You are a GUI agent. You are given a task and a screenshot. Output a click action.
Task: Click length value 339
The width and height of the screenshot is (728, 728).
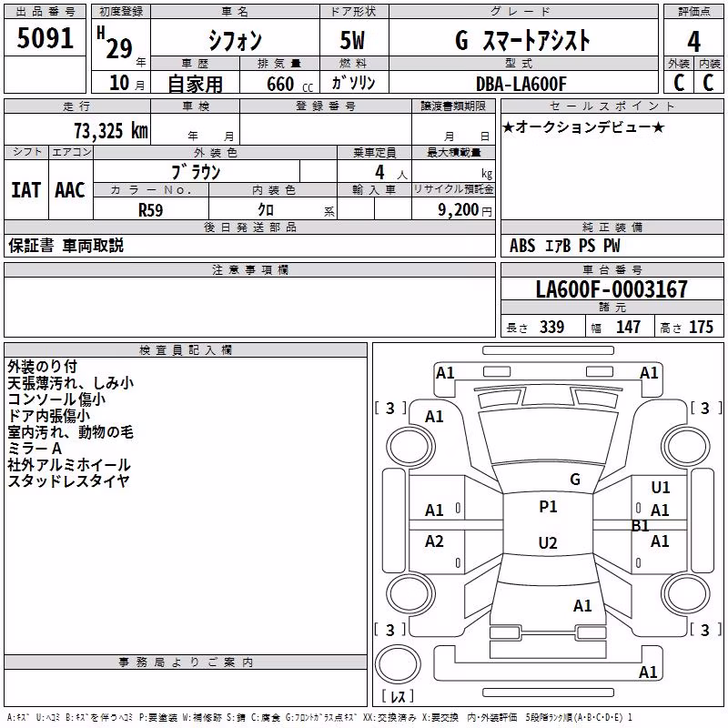tap(551, 327)
